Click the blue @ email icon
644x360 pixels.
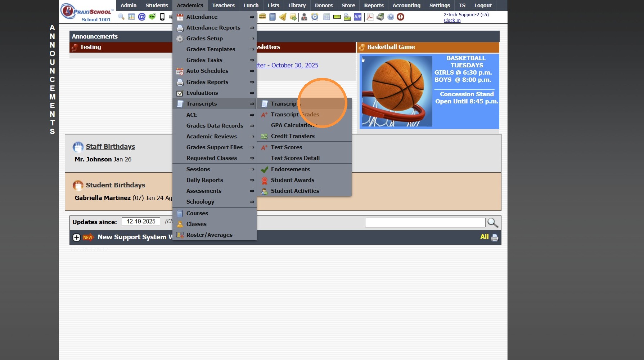142,17
